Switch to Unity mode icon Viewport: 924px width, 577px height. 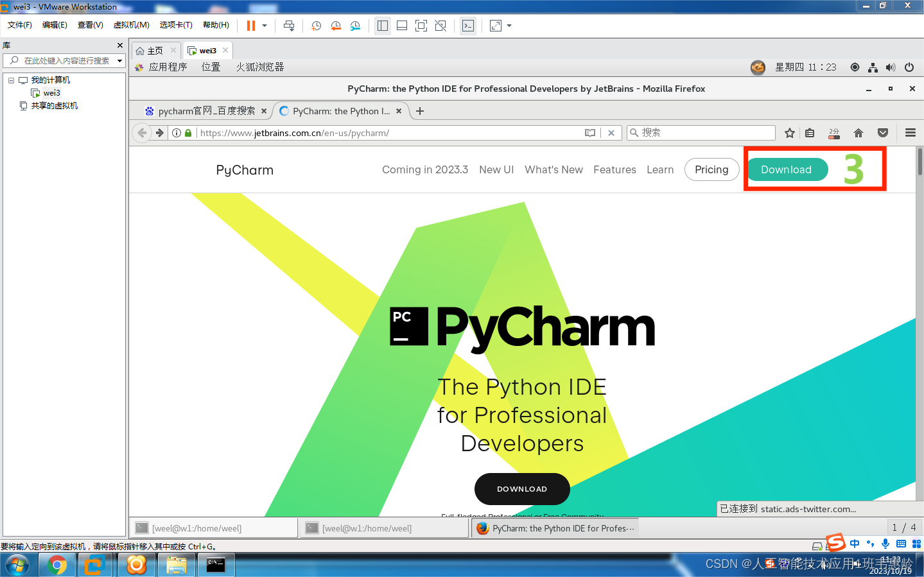tap(440, 26)
